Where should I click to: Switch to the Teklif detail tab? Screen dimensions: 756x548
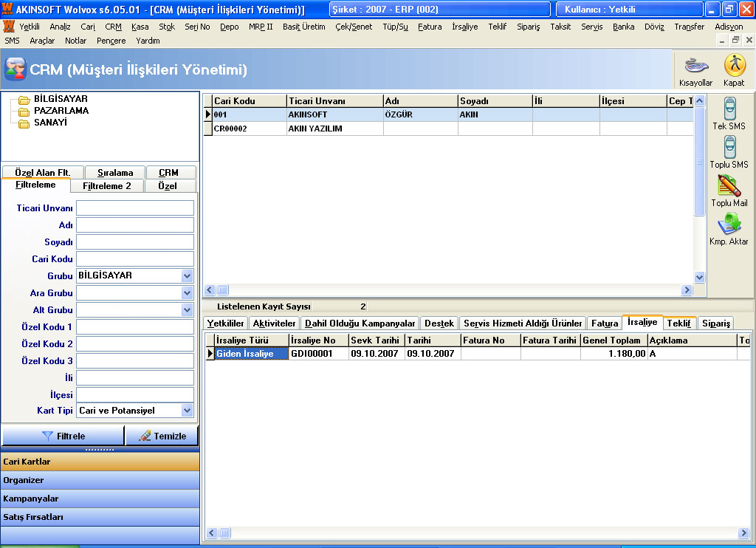coord(679,323)
